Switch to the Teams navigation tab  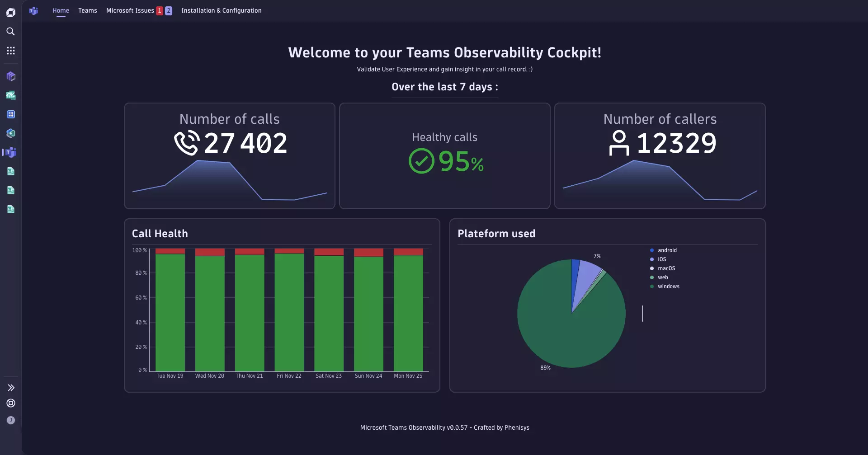(x=87, y=10)
